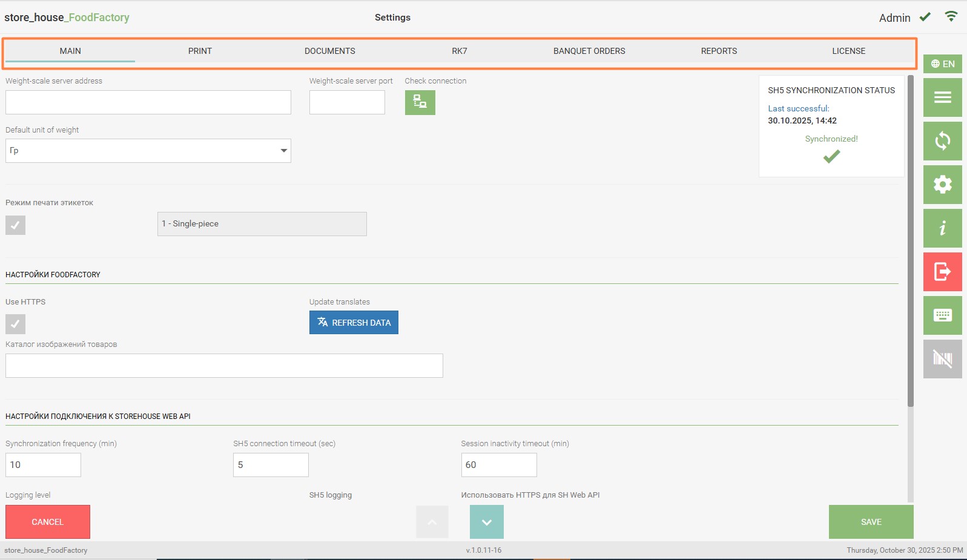Click the teal scroll-down chevron button
The image size is (967, 560).
tap(486, 522)
